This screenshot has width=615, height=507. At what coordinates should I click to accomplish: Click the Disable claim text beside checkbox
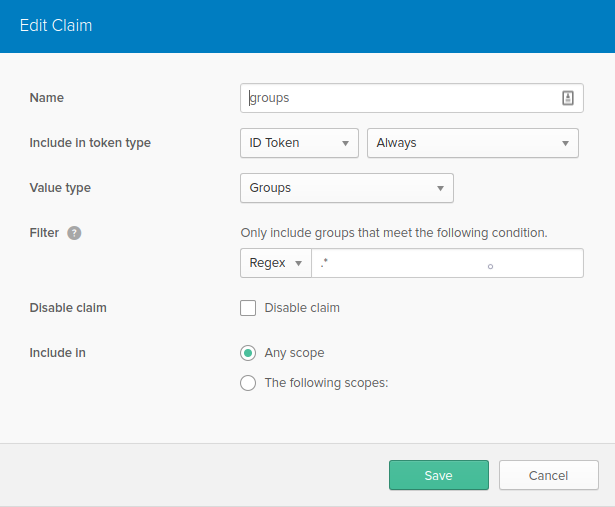(x=302, y=308)
